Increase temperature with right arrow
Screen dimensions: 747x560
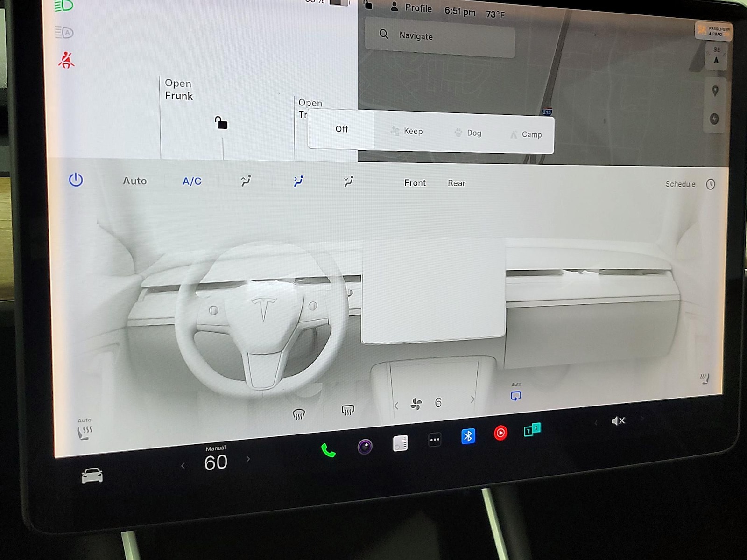248,459
